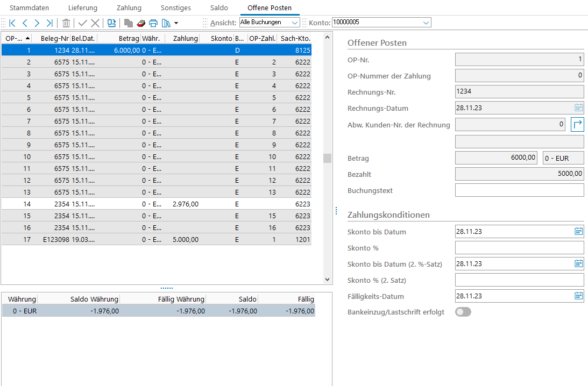The height and width of the screenshot is (386, 588).
Task: Open the Fälligkeits-Datum date picker
Action: [x=578, y=296]
